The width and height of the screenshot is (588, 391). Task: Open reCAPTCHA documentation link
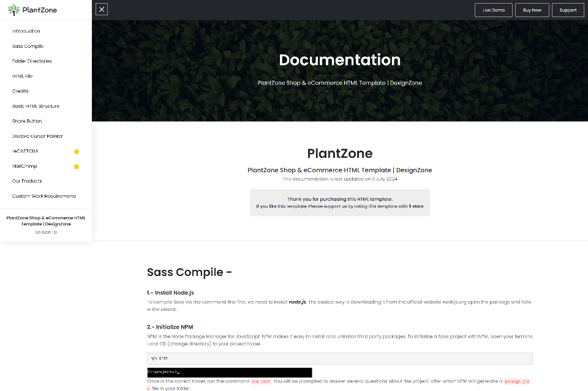coord(25,151)
